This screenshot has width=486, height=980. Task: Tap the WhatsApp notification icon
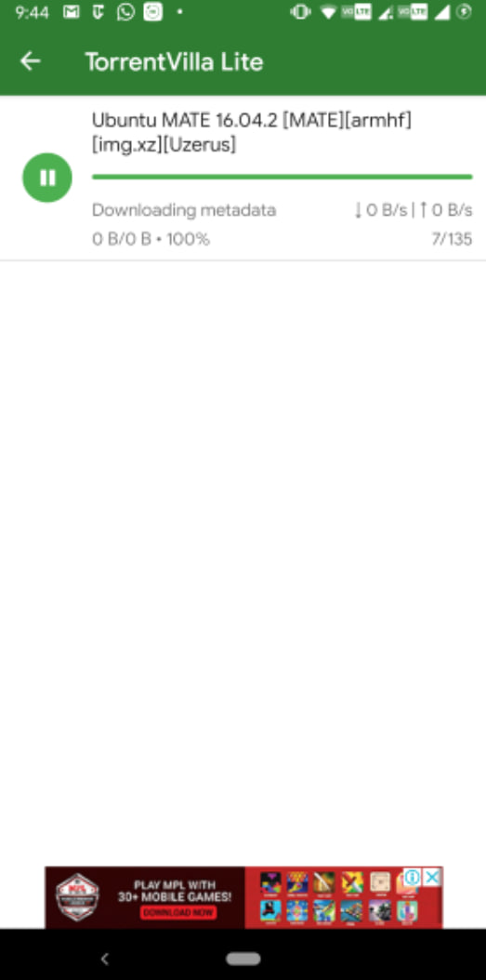(125, 12)
